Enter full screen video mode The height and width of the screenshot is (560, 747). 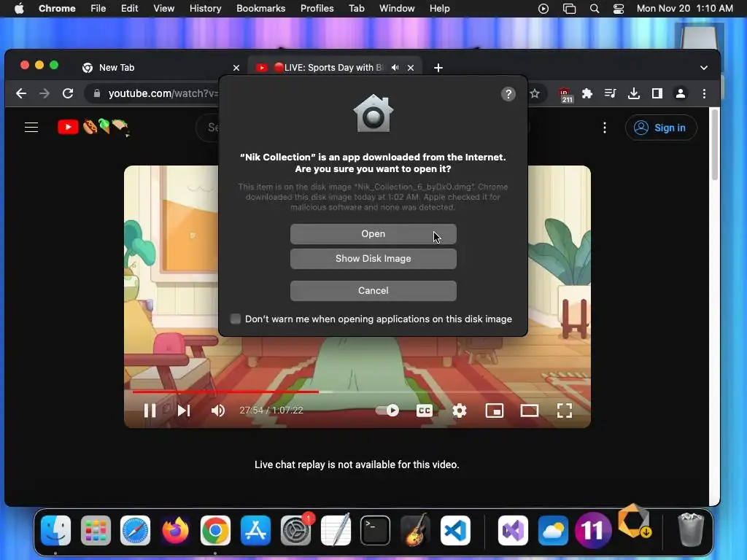coord(565,411)
